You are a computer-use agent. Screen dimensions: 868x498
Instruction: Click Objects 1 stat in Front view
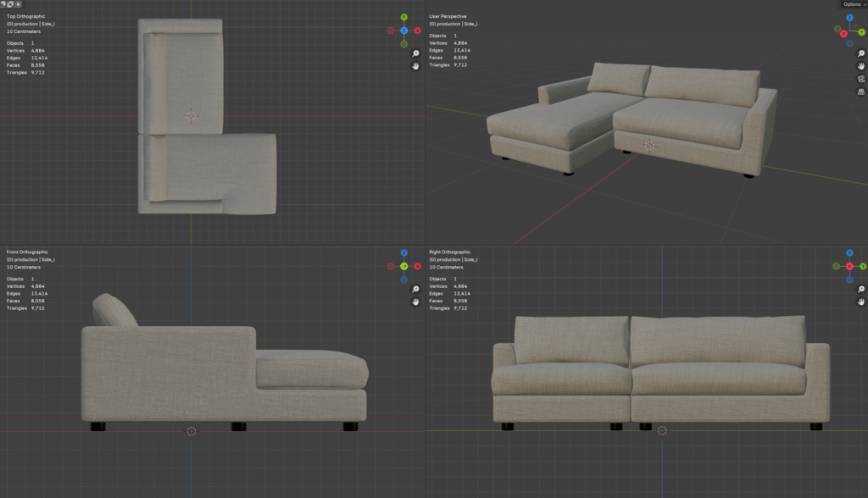[20, 279]
